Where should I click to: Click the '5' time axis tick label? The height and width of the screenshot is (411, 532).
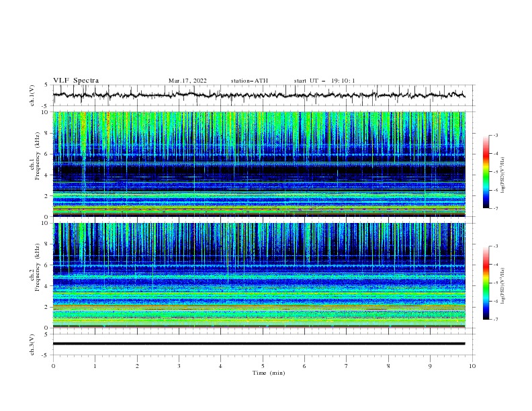pyautogui.click(x=263, y=366)
